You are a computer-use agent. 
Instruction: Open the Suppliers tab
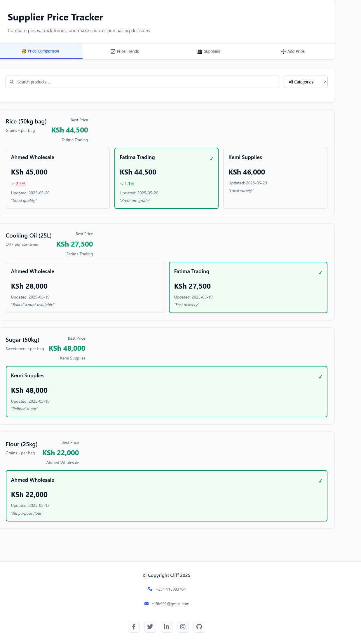209,51
